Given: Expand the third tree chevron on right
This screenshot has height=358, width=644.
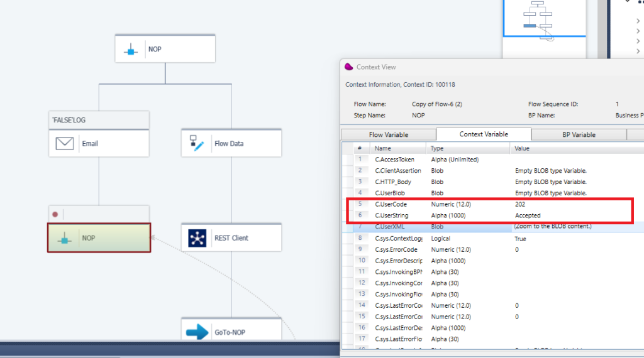Looking at the screenshot, I should coord(638,40).
